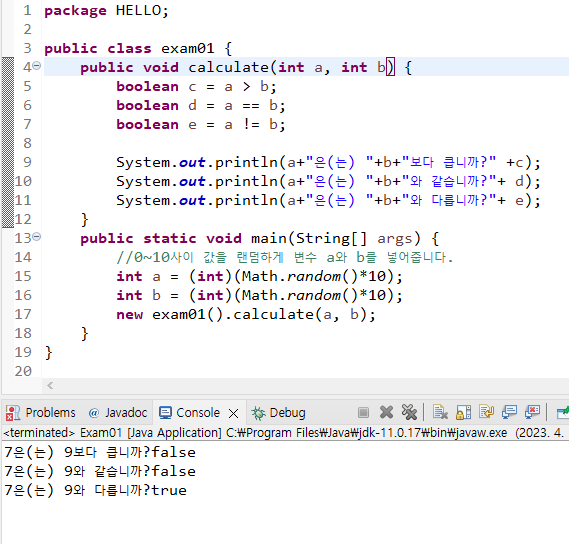The height and width of the screenshot is (544, 569).
Task: Select the Console tab
Action: click(x=198, y=413)
